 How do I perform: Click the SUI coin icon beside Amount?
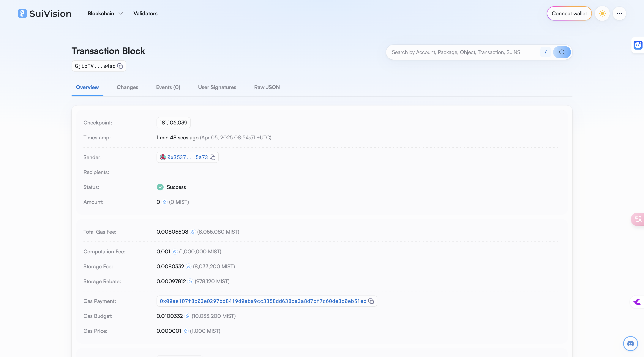click(x=165, y=202)
